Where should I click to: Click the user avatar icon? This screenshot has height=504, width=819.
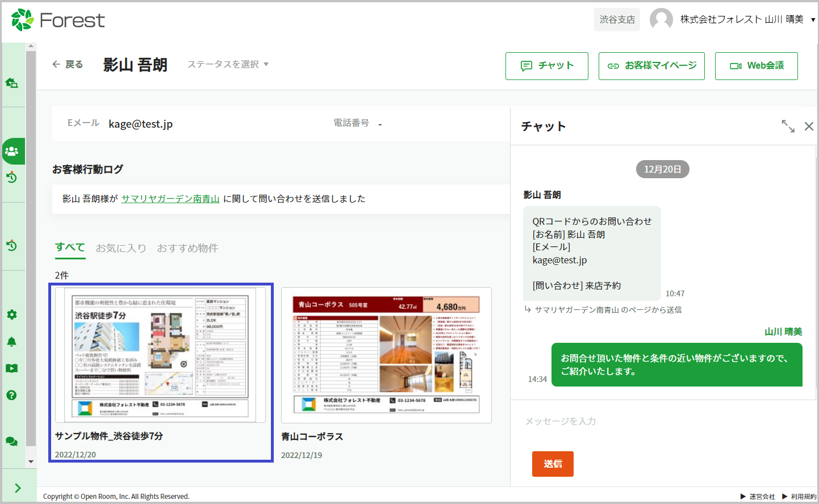click(x=661, y=19)
